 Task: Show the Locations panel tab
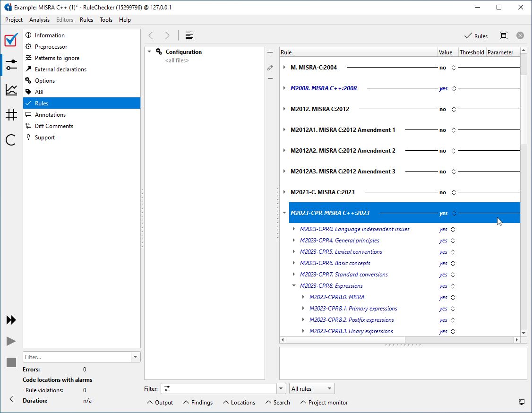[239, 403]
